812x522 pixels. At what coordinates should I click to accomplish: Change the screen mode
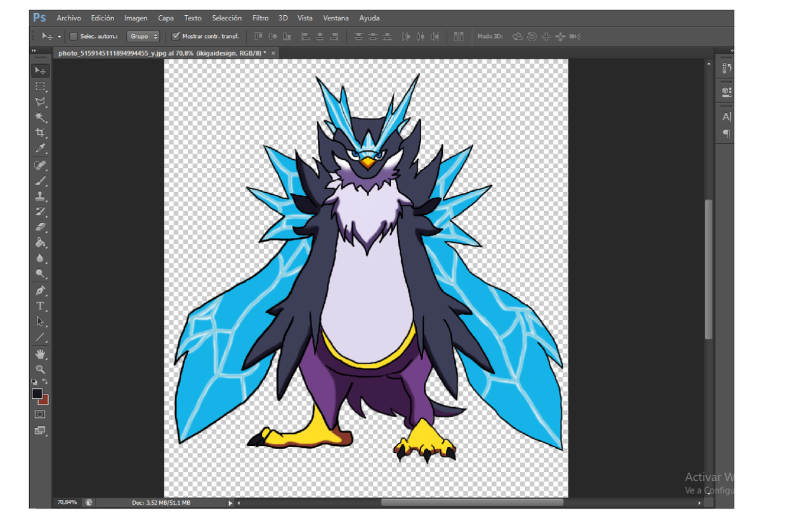[40, 430]
